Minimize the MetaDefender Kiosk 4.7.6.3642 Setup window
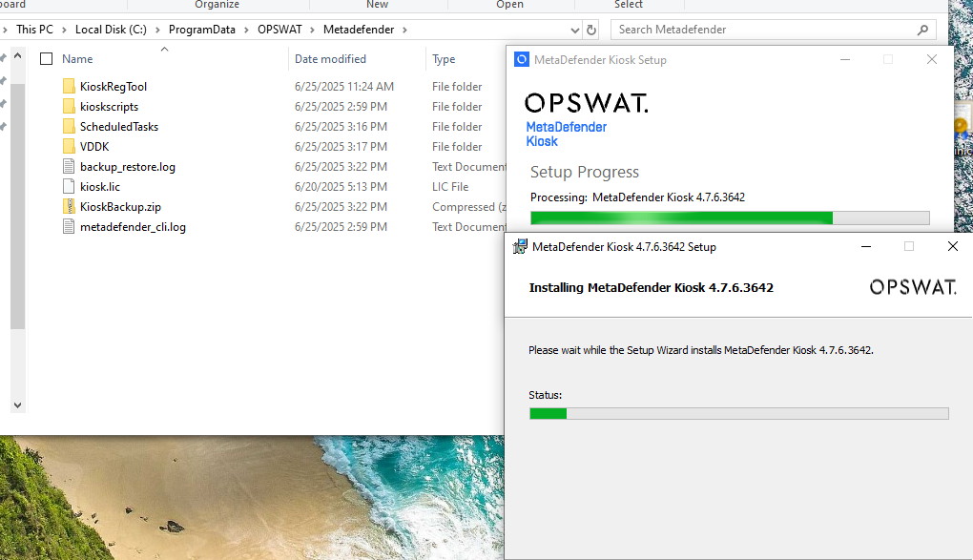Screen dimensions: 973x560 866,246
